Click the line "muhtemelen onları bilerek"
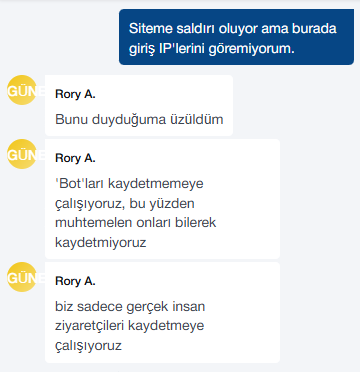 tap(136, 223)
